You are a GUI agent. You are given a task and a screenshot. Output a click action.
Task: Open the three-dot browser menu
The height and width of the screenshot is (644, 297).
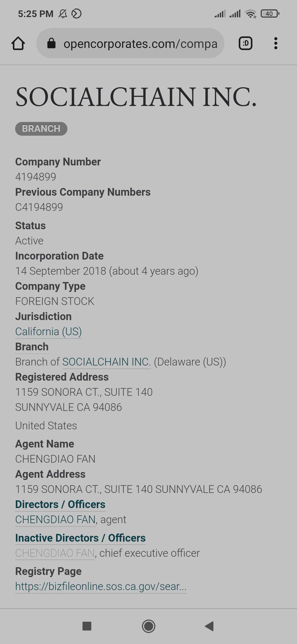coord(276,43)
